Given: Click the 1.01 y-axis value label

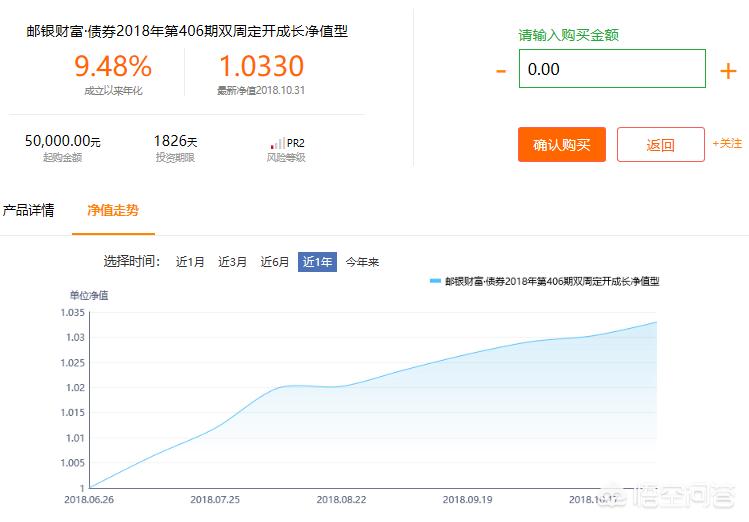Looking at the screenshot, I should pos(75,438).
